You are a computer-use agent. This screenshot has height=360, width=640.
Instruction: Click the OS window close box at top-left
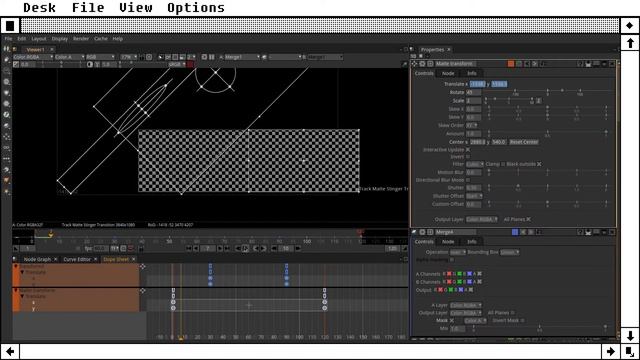(x=10, y=26)
